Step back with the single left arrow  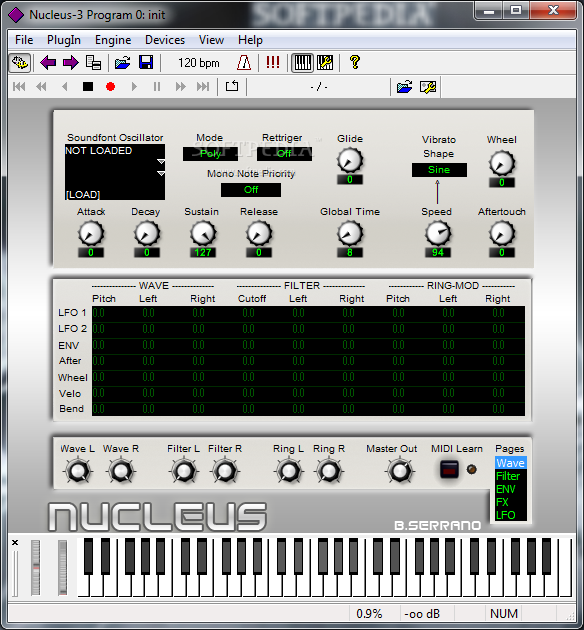[65, 86]
